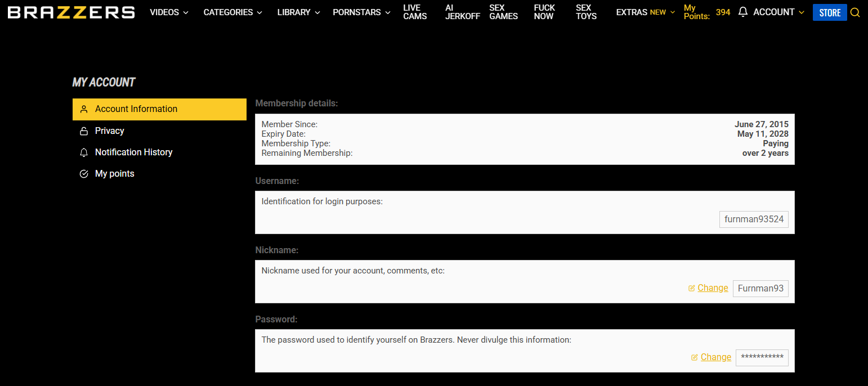Click the Member Since label
The image size is (868, 386).
coord(289,124)
